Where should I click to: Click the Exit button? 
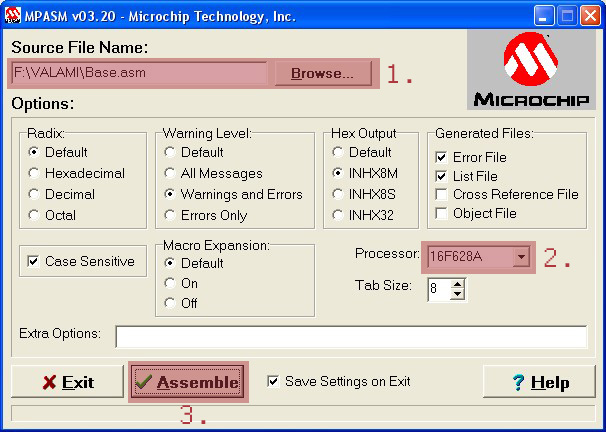[x=68, y=382]
